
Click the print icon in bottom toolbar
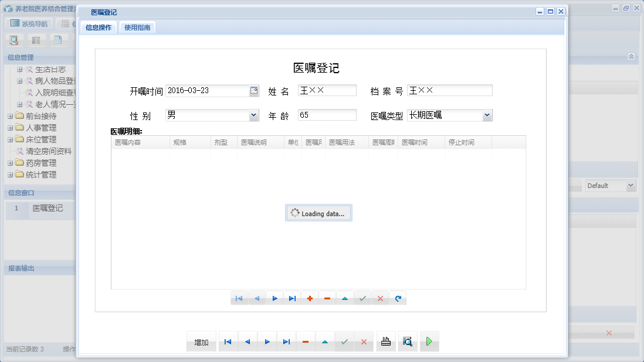tap(386, 341)
